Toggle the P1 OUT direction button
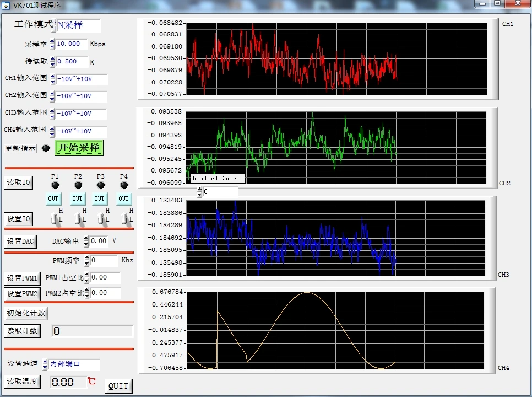Image resolution: width=532 pixels, height=397 pixels. [53, 198]
